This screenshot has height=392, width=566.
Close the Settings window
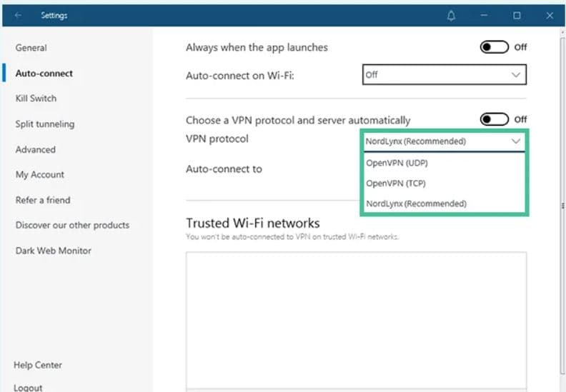click(x=550, y=16)
